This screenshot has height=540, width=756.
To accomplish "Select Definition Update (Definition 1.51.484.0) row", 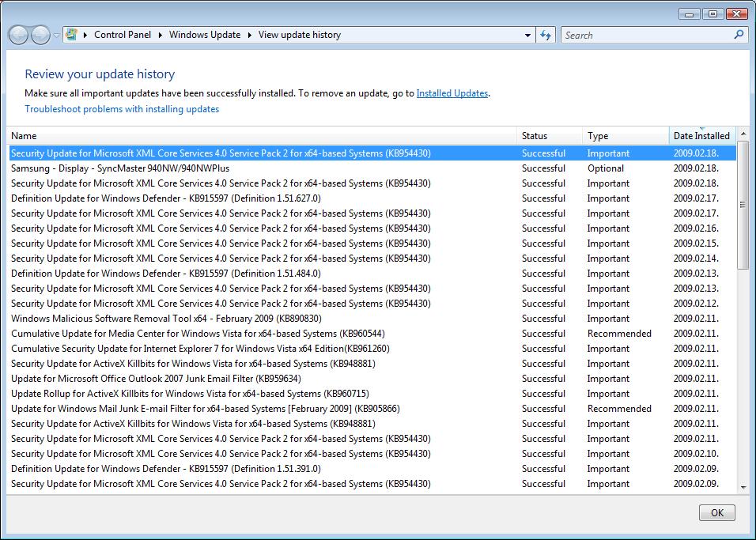I will pos(372,274).
